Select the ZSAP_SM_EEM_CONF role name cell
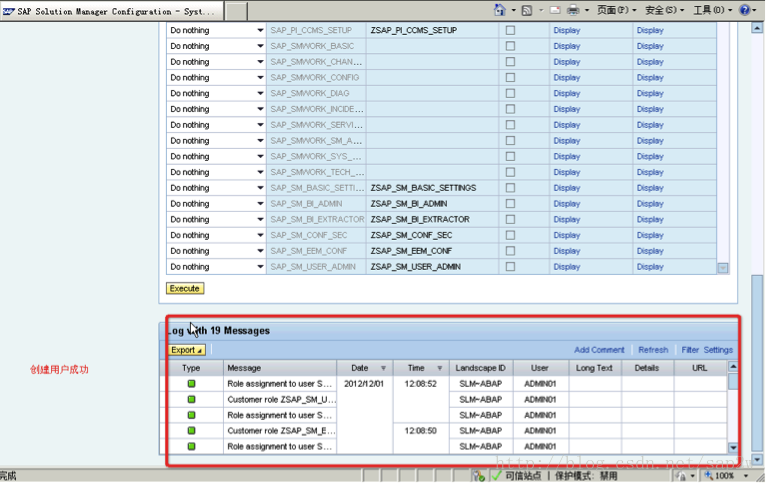Image resolution: width=766 pixels, height=483 pixels. pos(432,251)
